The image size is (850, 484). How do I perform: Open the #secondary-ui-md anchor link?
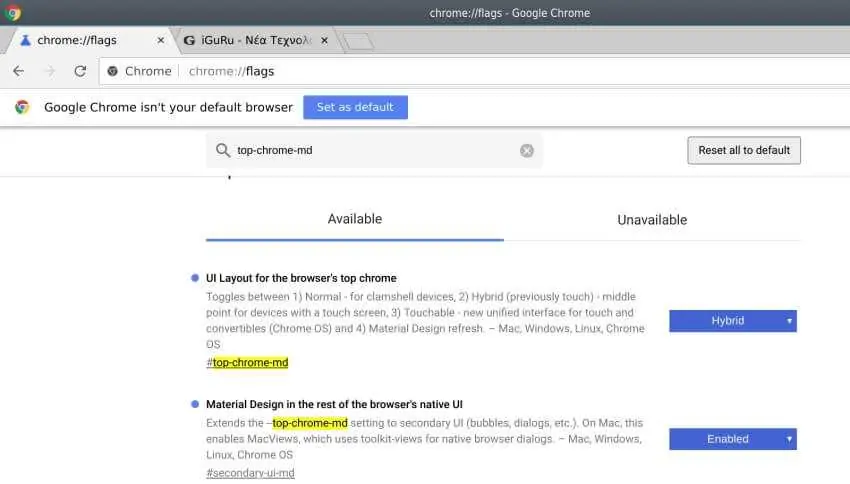250,473
